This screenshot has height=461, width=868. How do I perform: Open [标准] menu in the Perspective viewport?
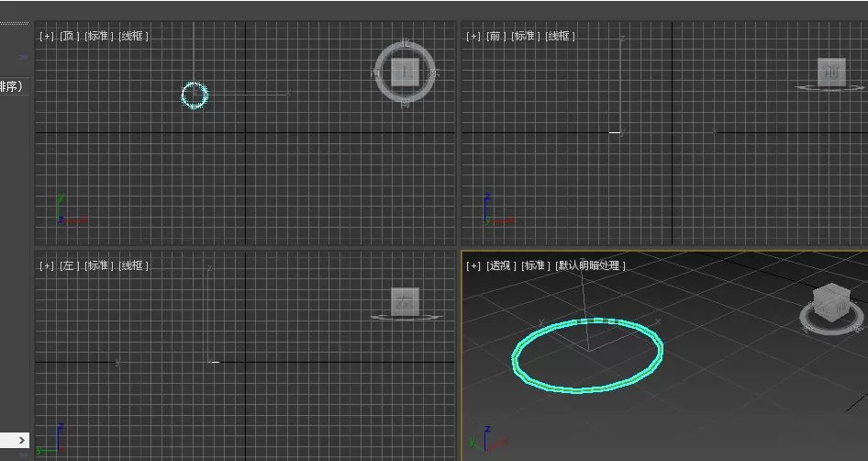pos(535,266)
